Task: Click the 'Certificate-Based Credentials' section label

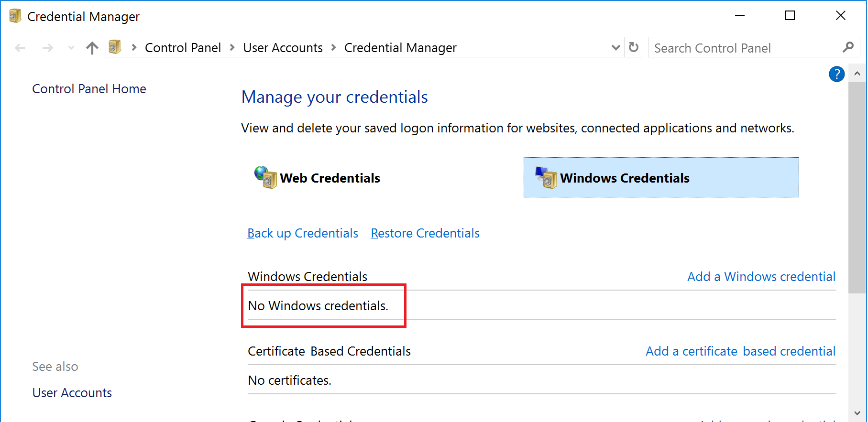Action: coord(329,351)
